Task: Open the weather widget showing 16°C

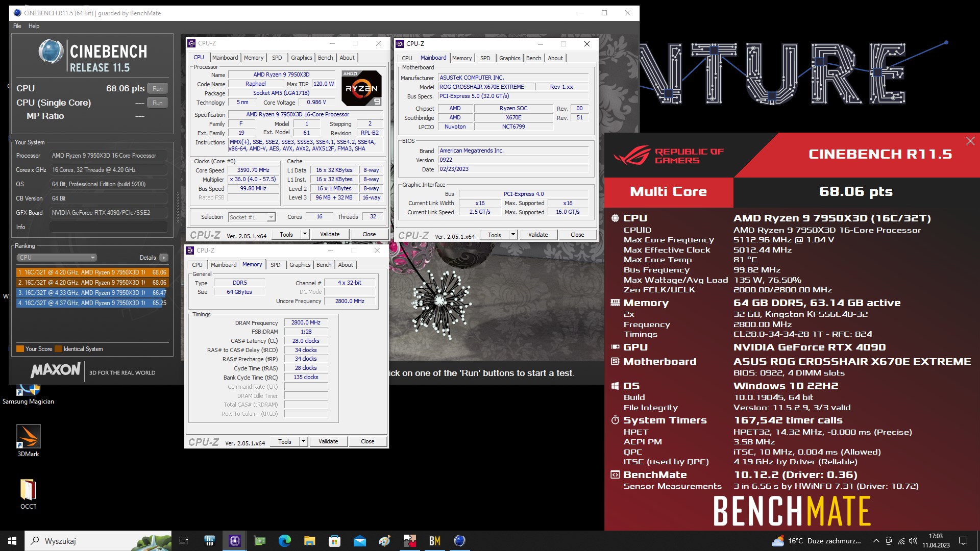Action: coord(817,541)
